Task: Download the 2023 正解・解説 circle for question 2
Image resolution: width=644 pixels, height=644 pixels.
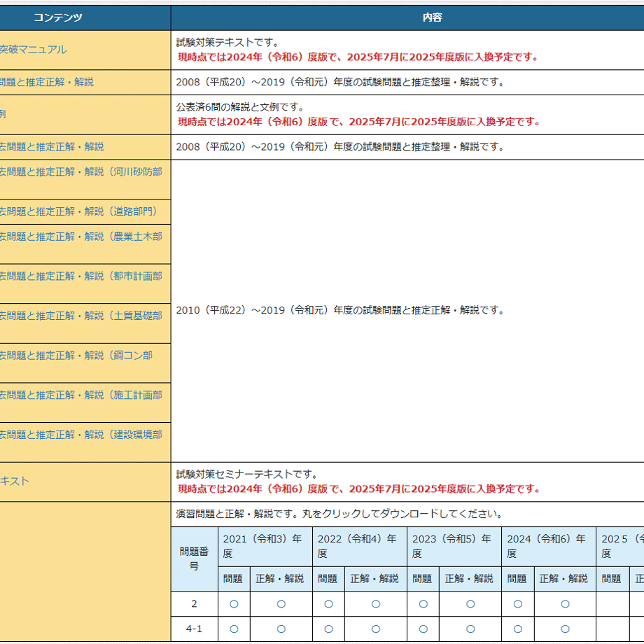Action: point(470,604)
